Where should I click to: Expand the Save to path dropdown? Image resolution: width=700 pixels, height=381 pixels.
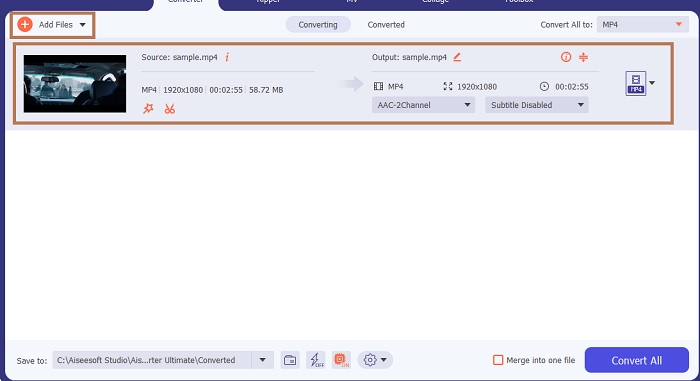[262, 360]
